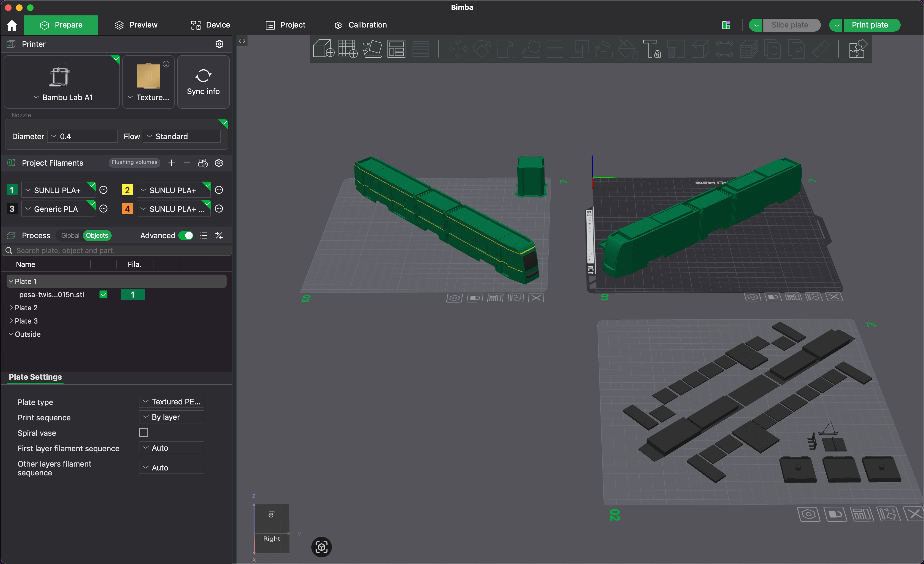Open the Assembly view icon
The image size is (924, 564).
(857, 49)
